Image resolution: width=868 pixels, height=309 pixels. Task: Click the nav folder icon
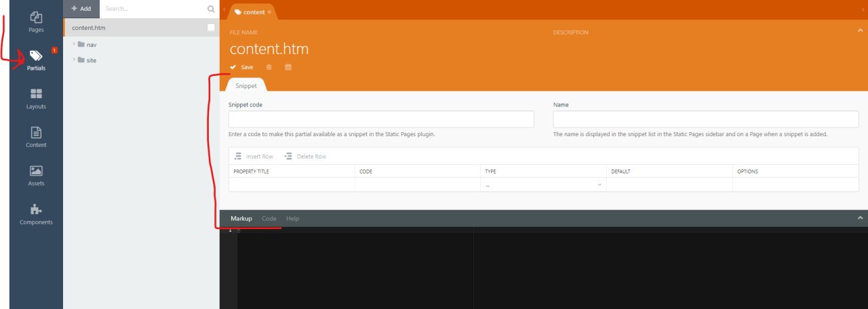[x=81, y=44]
